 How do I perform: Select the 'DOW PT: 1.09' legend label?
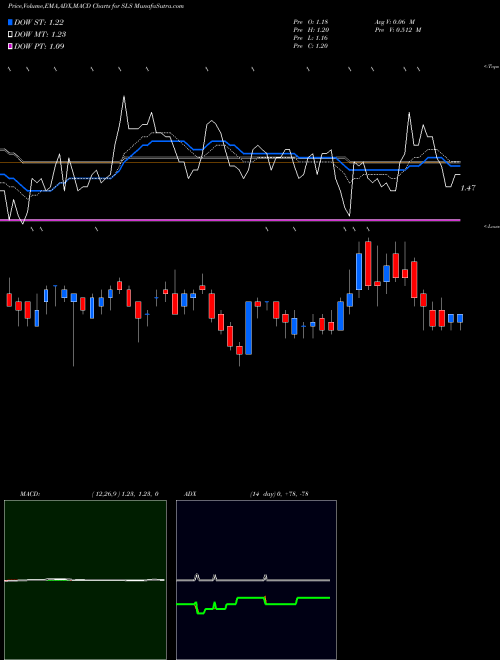[39, 46]
